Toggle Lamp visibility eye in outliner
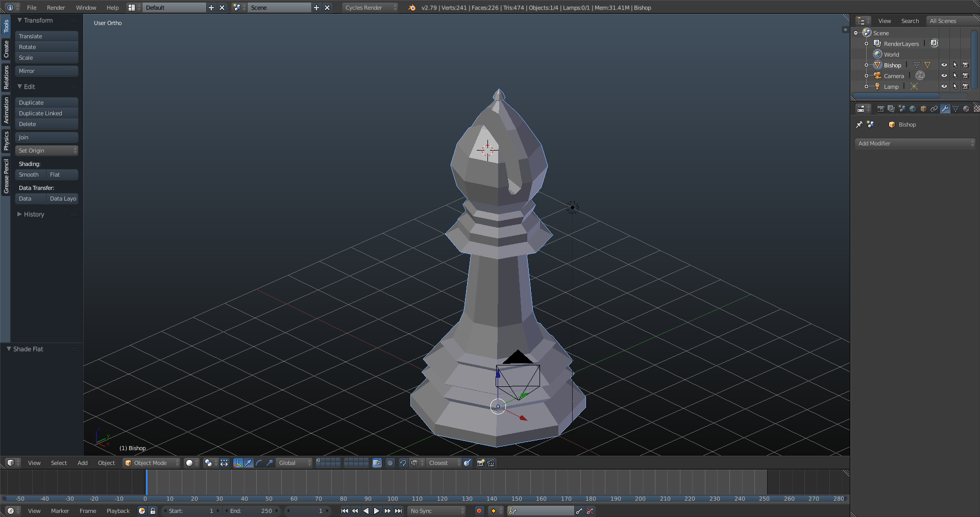980x517 pixels. [x=944, y=87]
